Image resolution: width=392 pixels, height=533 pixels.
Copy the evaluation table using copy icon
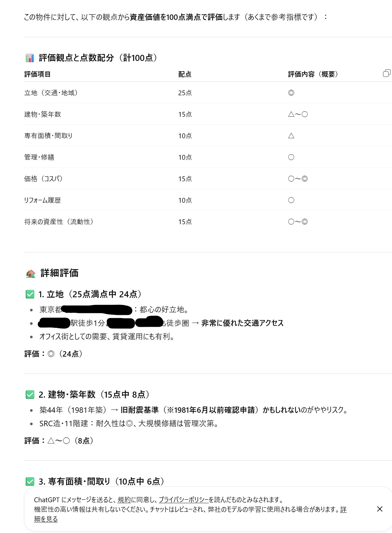387,73
